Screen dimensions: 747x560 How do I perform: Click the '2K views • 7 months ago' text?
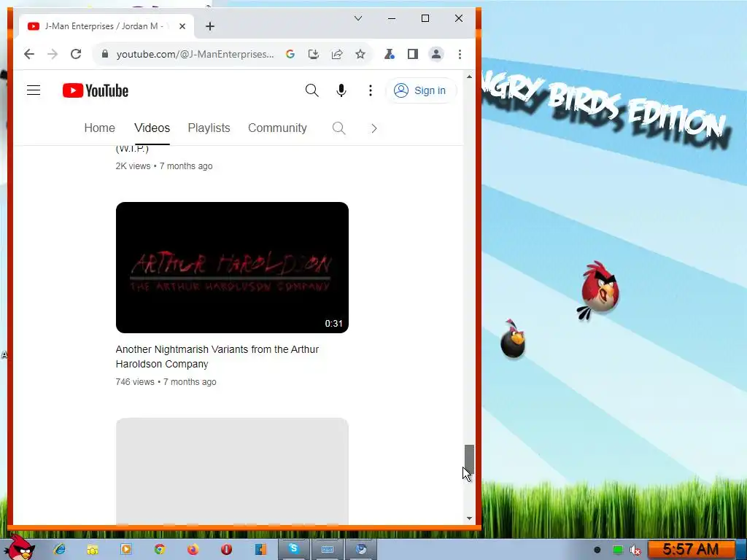(164, 166)
